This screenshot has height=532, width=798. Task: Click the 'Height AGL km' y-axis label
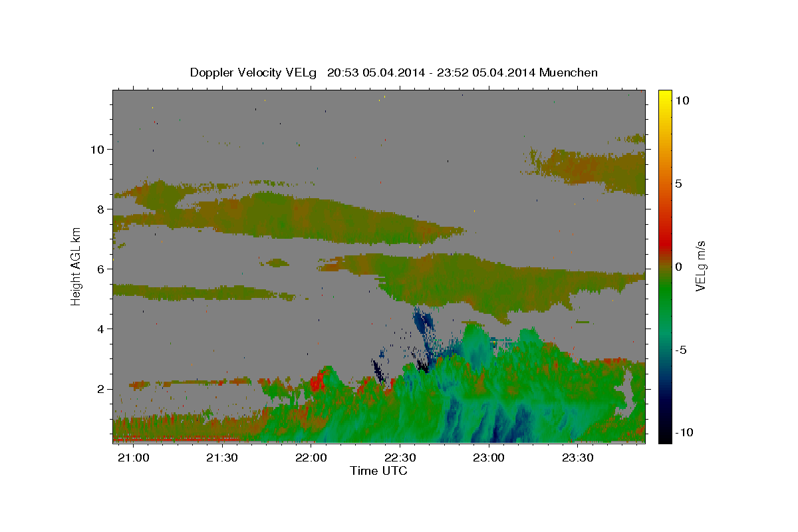[76, 265]
